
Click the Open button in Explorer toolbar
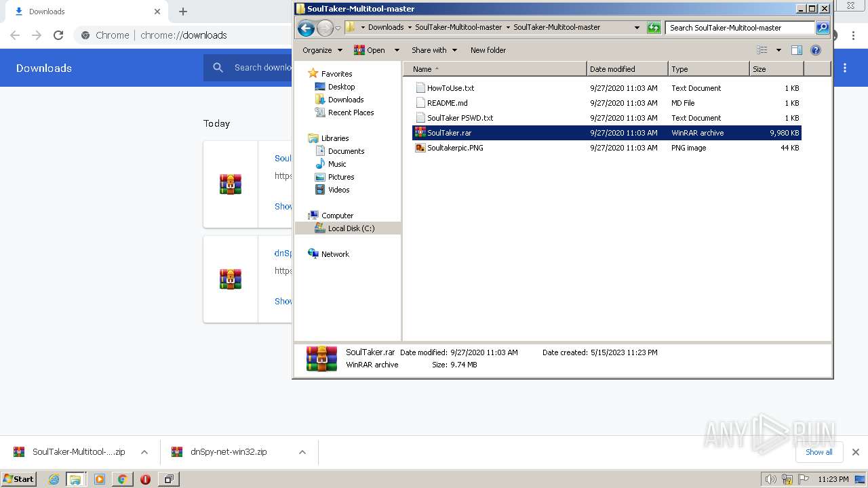click(370, 50)
